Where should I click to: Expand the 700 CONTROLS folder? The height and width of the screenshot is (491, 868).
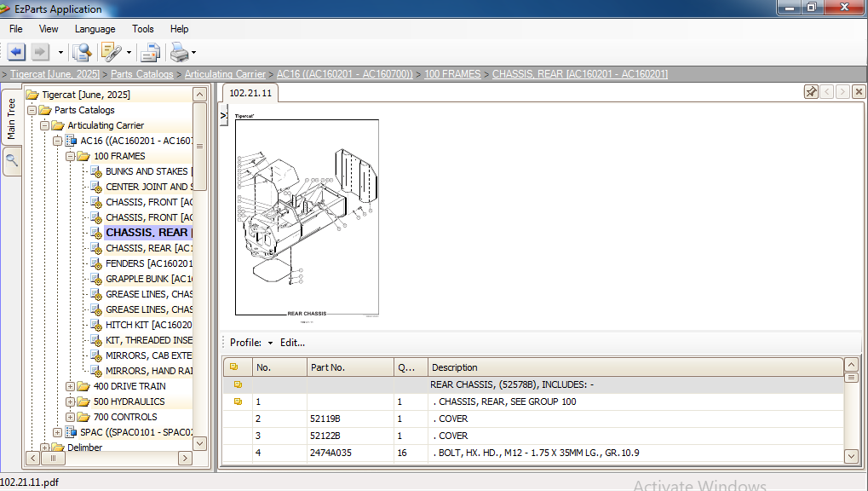71,417
